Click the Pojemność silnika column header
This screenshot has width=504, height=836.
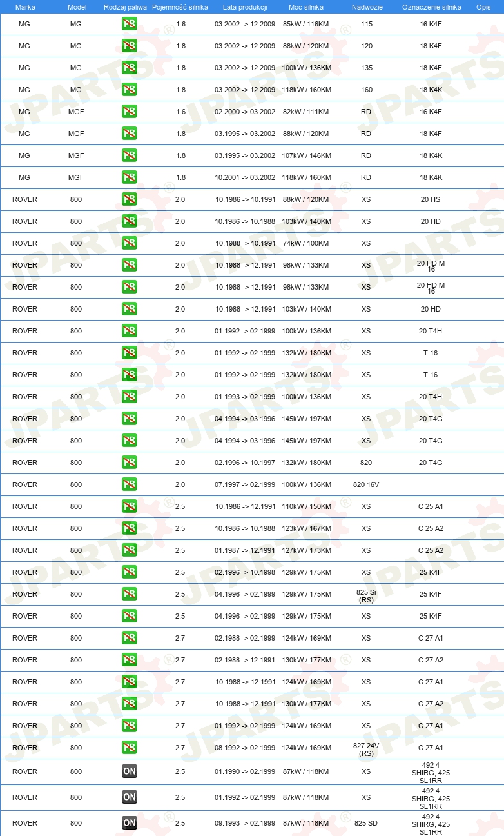click(x=180, y=7)
